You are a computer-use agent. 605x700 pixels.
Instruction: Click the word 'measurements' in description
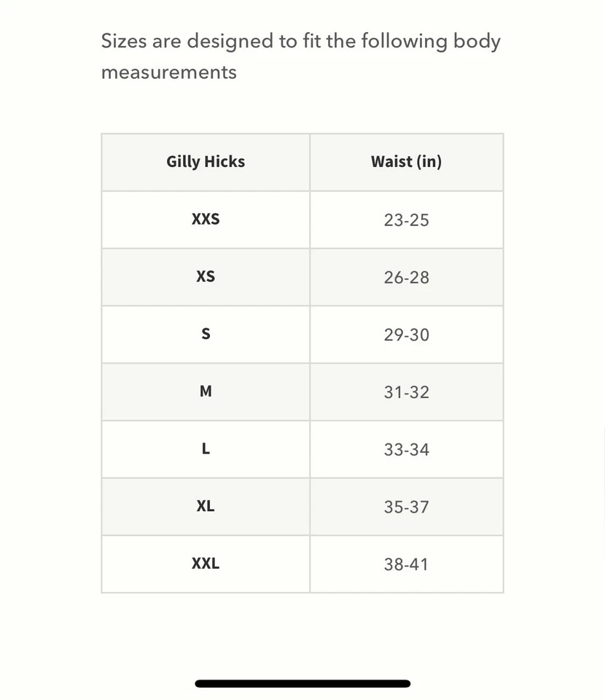(168, 72)
